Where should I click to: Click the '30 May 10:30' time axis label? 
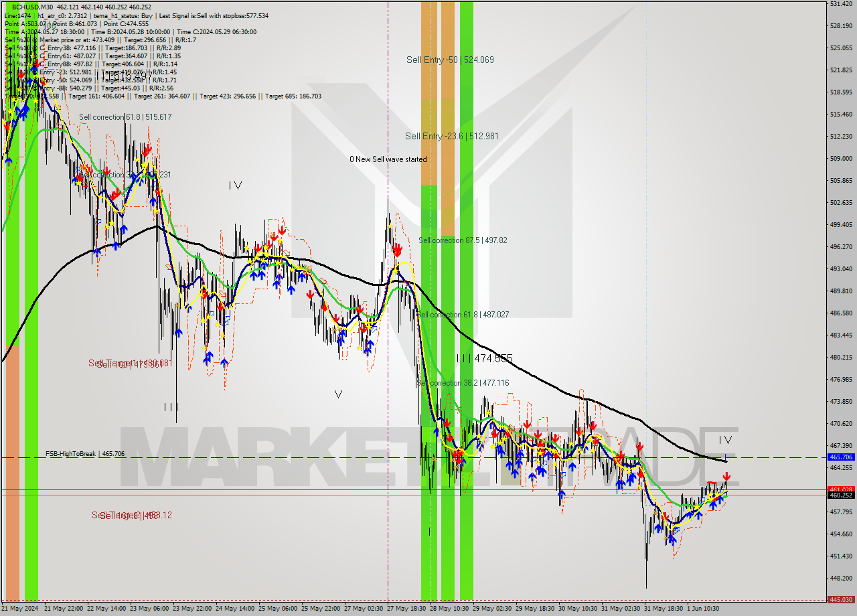tap(578, 609)
